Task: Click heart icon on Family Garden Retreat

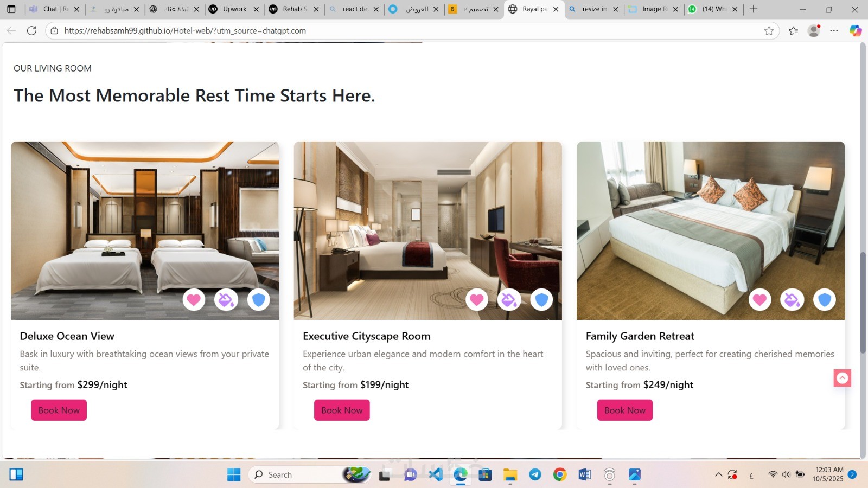Action: [759, 299]
